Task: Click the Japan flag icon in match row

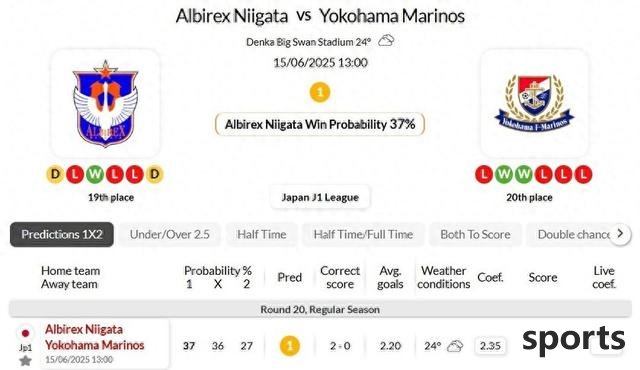Action: (x=25, y=333)
